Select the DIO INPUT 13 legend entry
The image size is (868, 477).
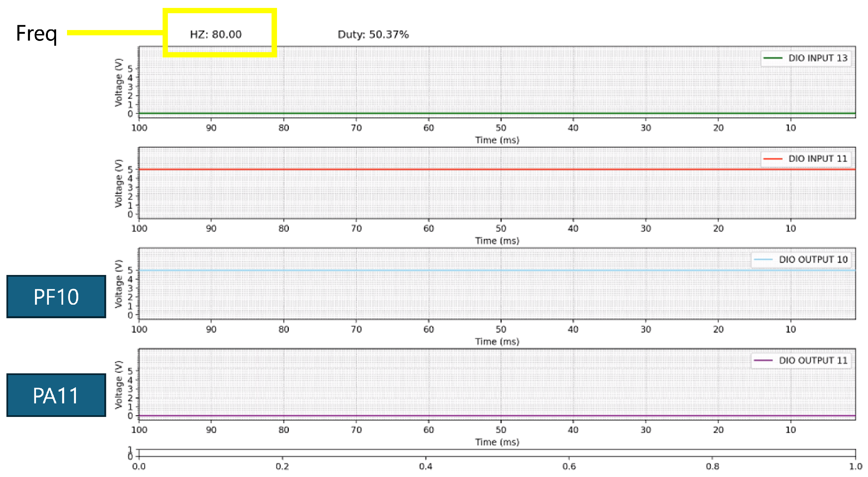[x=817, y=58]
